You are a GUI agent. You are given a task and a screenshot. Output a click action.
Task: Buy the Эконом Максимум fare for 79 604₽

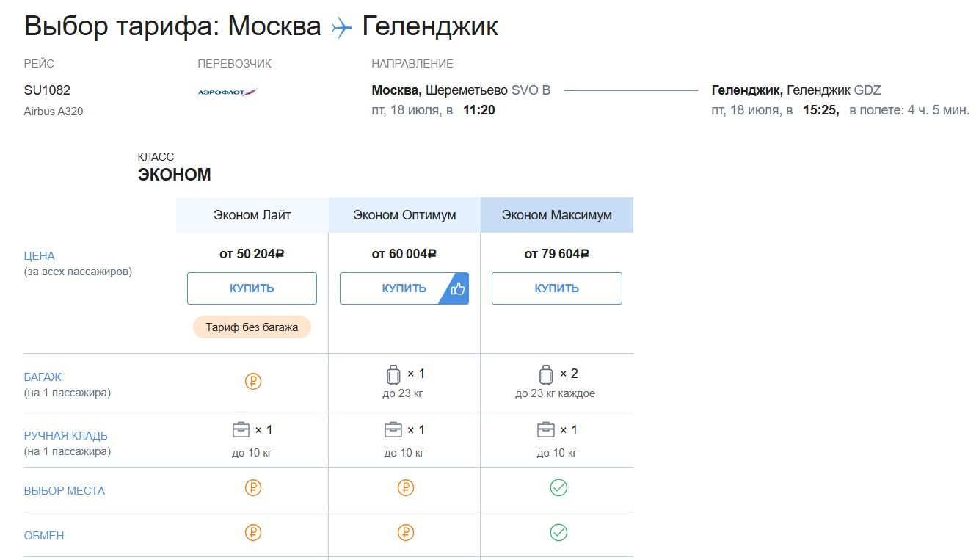[x=557, y=288]
